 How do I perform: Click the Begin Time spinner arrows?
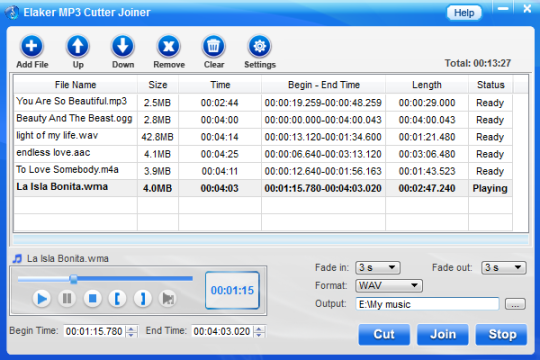pyautogui.click(x=132, y=331)
